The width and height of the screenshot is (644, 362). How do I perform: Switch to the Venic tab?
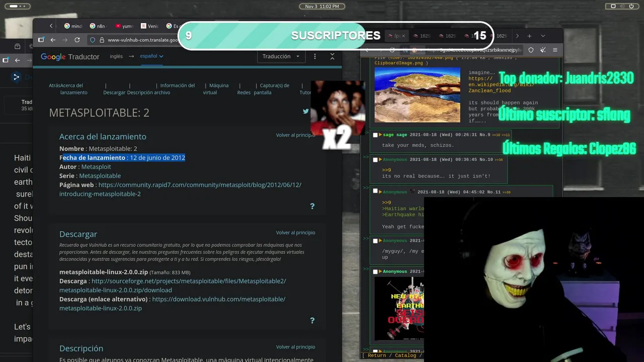(x=149, y=26)
